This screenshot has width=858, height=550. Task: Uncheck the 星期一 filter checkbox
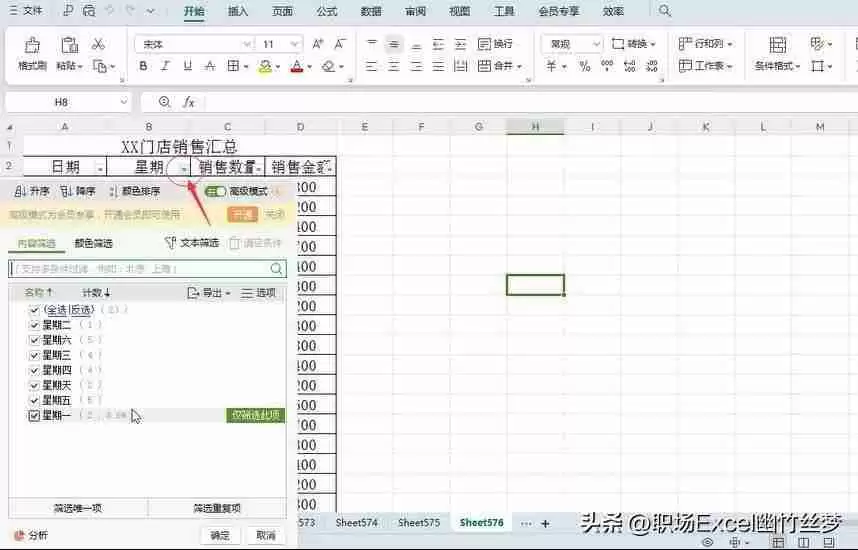(x=34, y=415)
